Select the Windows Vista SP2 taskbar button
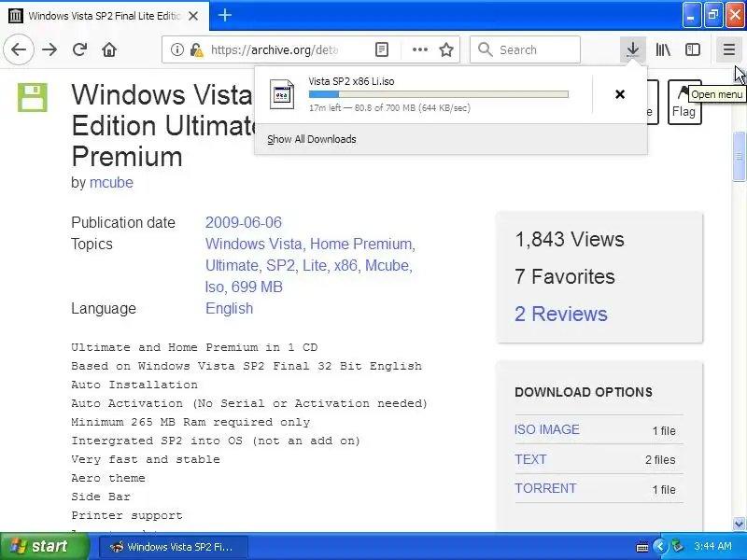Image resolution: width=747 pixels, height=560 pixels. pos(174,547)
